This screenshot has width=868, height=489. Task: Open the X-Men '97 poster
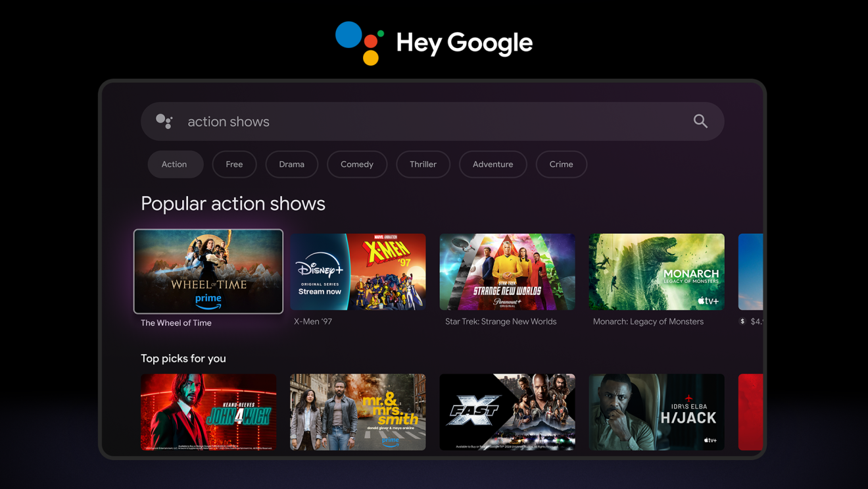(358, 272)
